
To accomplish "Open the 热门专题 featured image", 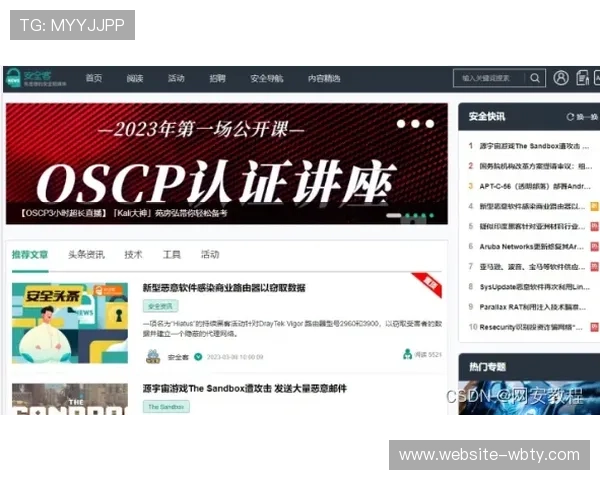I will [x=529, y=398].
